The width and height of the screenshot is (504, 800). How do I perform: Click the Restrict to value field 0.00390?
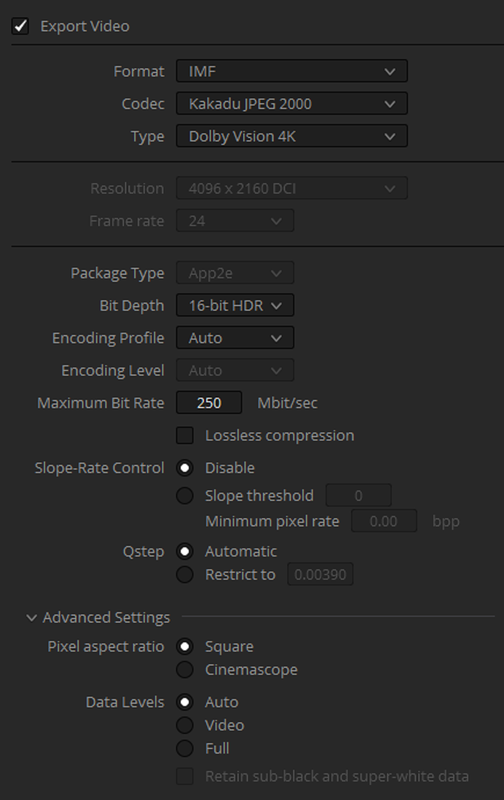pyautogui.click(x=320, y=574)
